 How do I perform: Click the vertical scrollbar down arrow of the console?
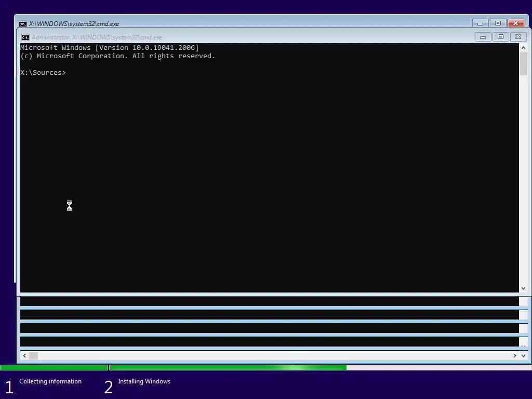pos(523,288)
